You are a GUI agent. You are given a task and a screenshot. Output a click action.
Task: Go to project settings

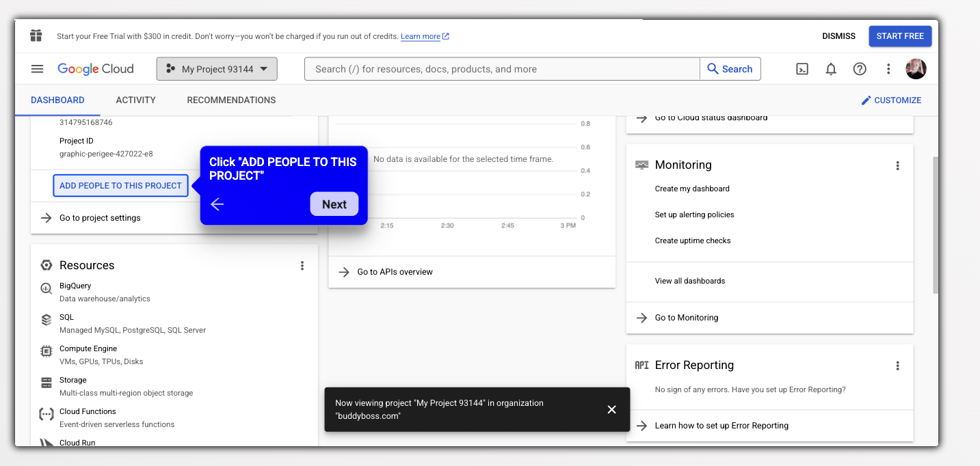tap(100, 218)
